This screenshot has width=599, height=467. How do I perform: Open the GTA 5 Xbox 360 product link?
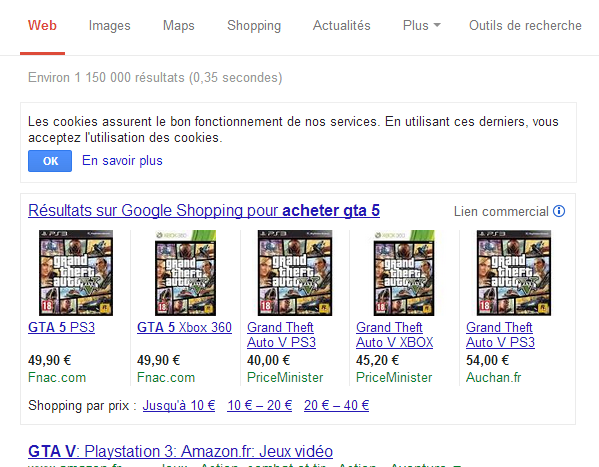(x=185, y=328)
